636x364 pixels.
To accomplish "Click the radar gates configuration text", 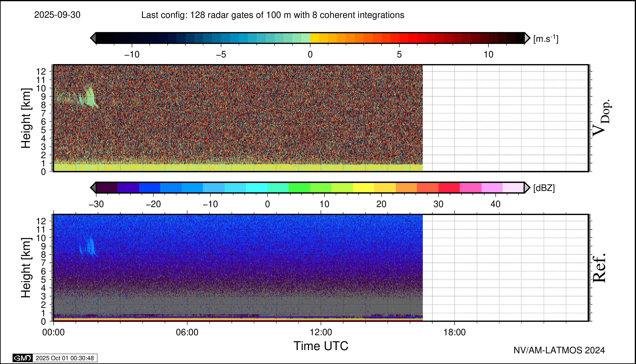I will [x=273, y=15].
